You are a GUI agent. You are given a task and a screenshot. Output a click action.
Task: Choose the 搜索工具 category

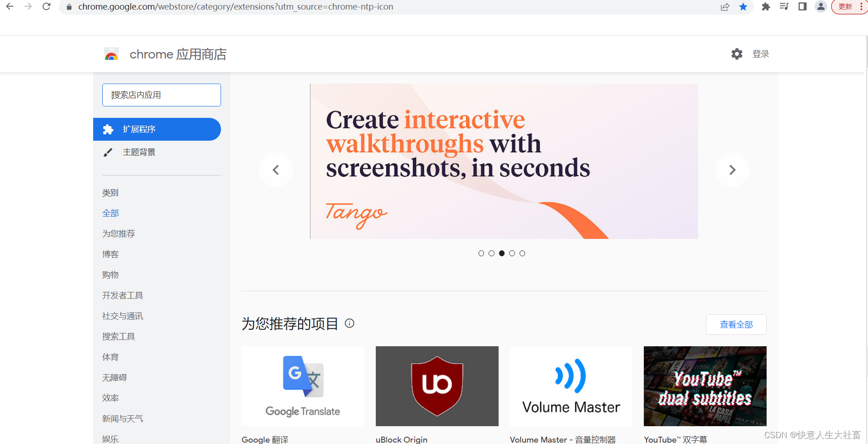pyautogui.click(x=119, y=337)
